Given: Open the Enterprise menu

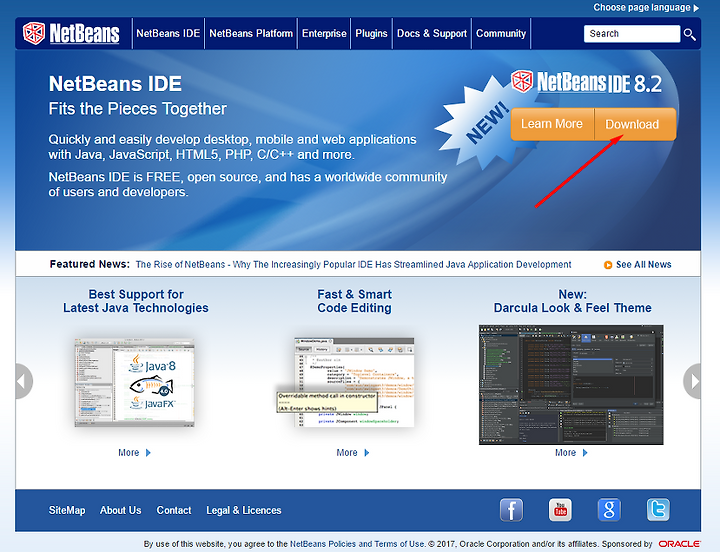Looking at the screenshot, I should [324, 34].
